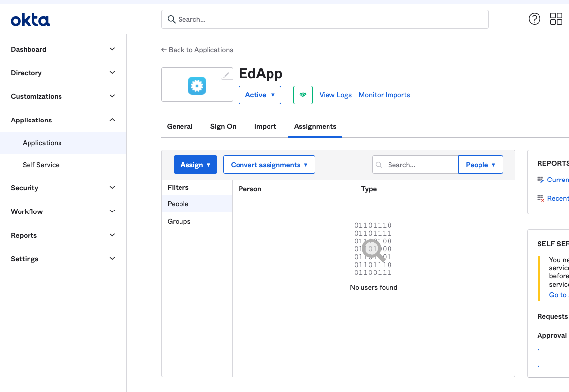The image size is (569, 392).
Task: Open the Convert assignments dropdown
Action: 270,165
